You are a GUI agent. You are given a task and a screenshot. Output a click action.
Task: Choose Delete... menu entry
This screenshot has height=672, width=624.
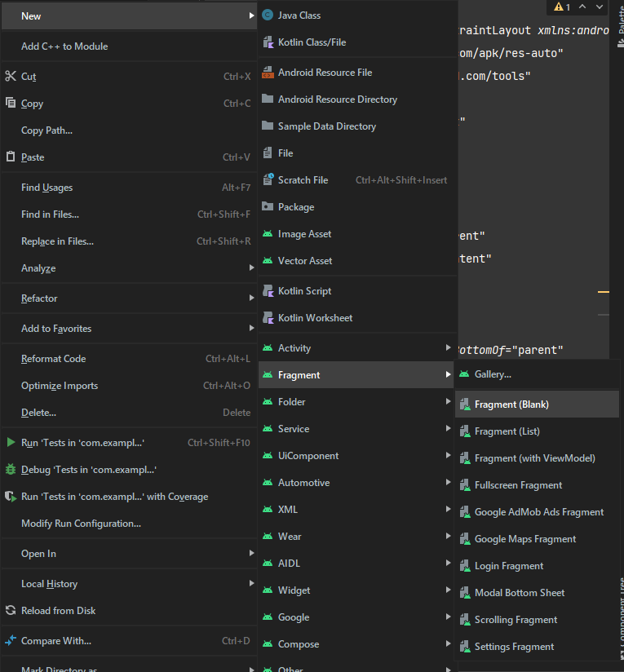click(129, 413)
